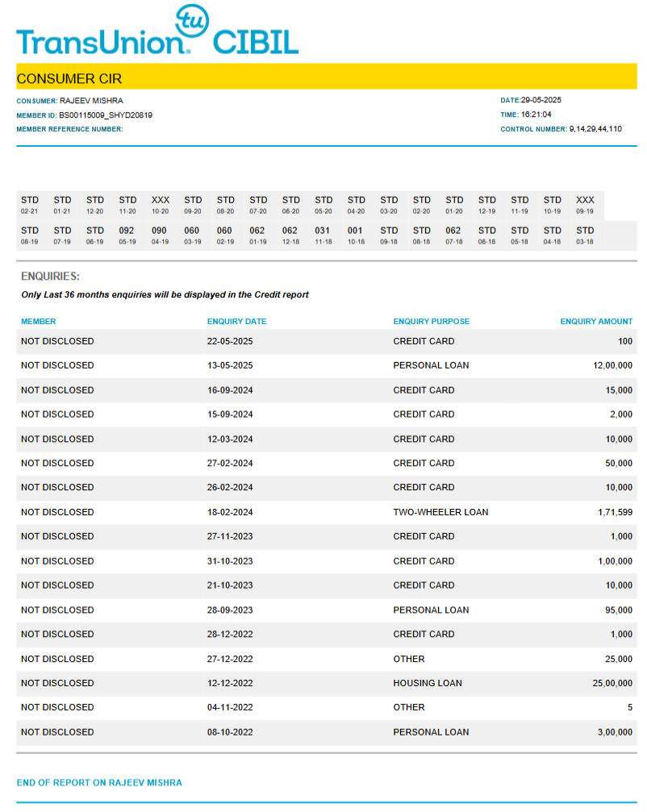Click the yellow CONSUMER CIR banner
The image size is (647, 812).
326,78
